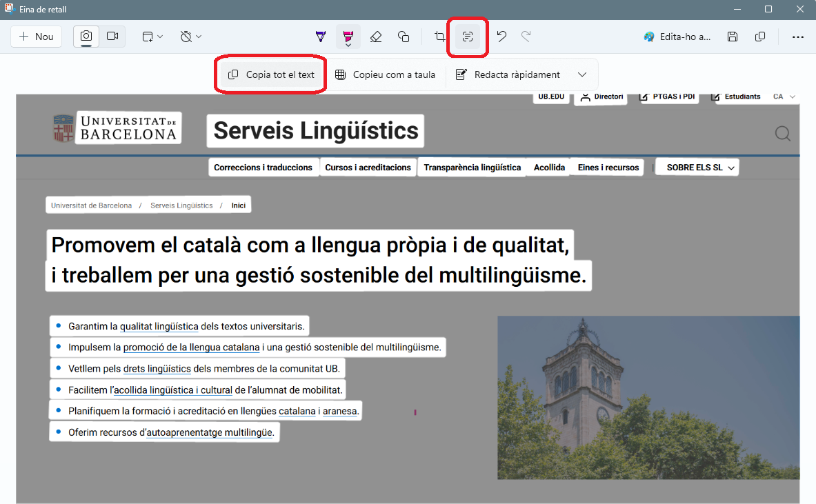Undo the last edit
The height and width of the screenshot is (504, 816).
pos(501,37)
